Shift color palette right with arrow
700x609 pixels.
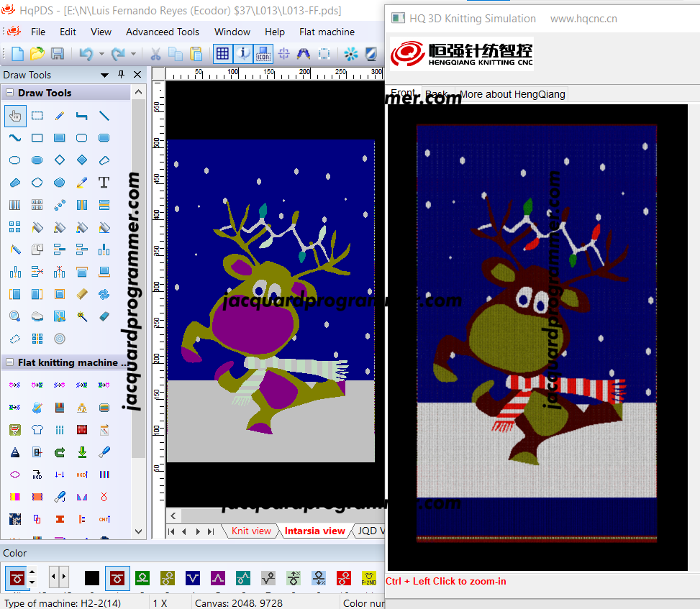[x=64, y=577]
